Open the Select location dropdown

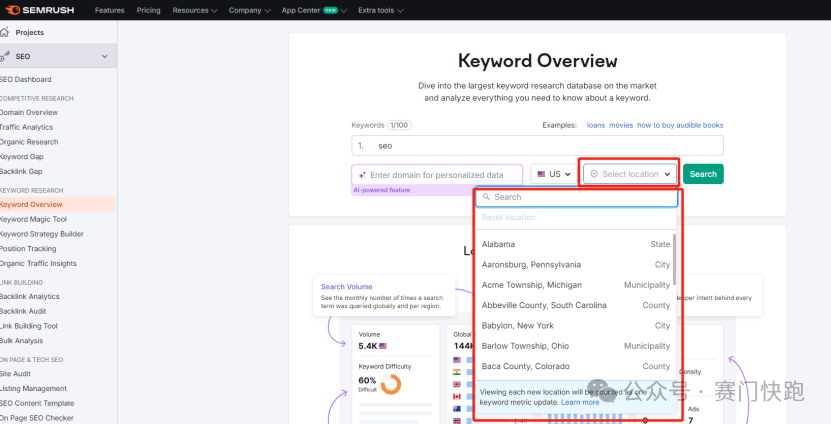(630, 174)
